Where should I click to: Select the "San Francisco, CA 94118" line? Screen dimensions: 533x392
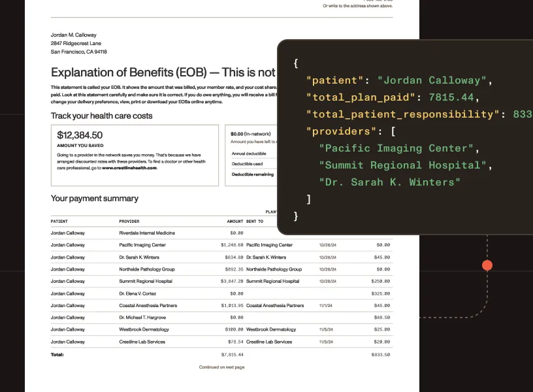(79, 52)
